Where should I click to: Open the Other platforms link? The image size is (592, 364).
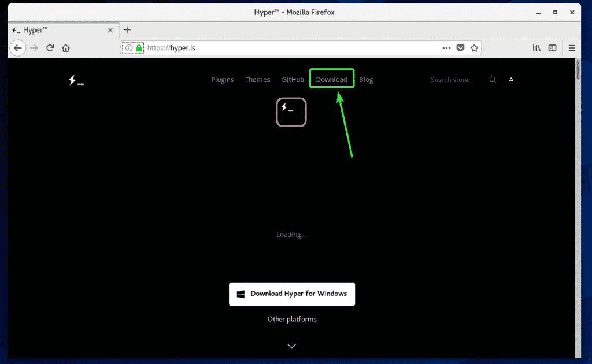point(292,319)
